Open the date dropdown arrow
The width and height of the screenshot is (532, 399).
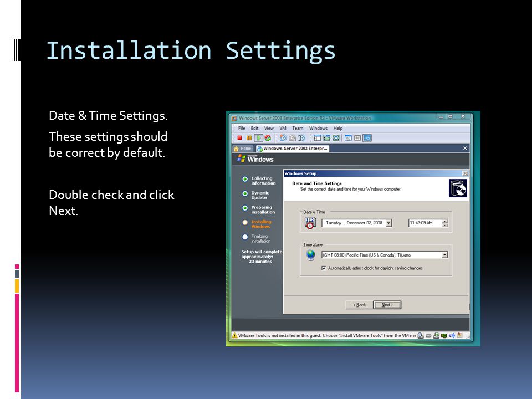pyautogui.click(x=389, y=223)
